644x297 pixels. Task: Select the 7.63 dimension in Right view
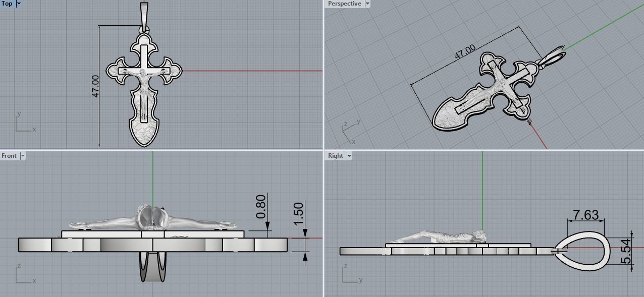click(585, 215)
